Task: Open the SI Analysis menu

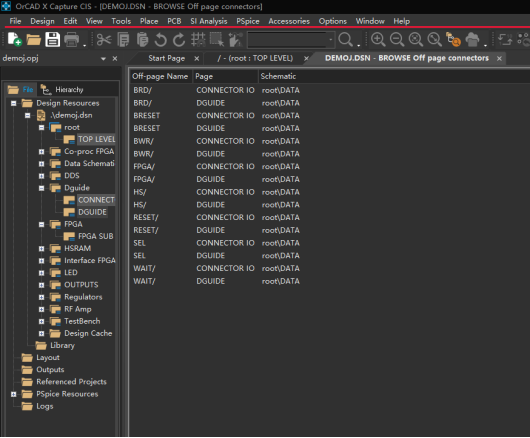Action: 209,21
